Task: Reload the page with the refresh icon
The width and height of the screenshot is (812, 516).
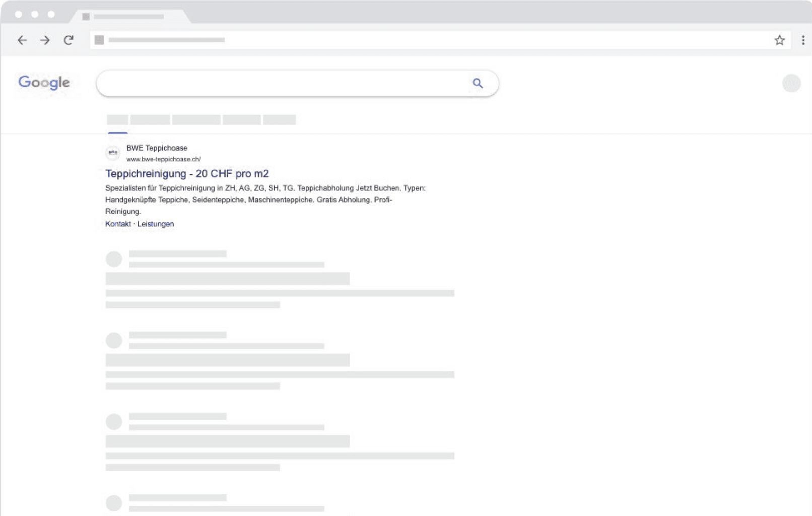Action: coord(69,40)
